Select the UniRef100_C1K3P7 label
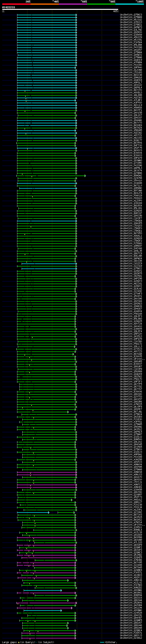The width and height of the screenshot is (146, 644). (x=131, y=218)
